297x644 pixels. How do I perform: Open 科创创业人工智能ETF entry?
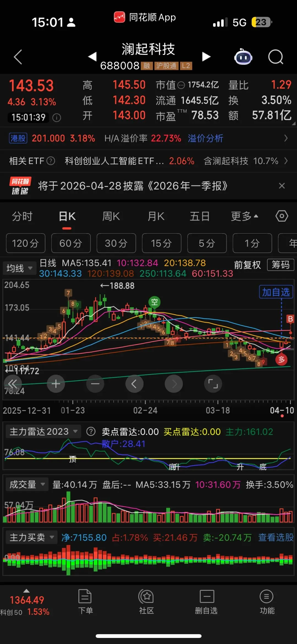(x=114, y=161)
